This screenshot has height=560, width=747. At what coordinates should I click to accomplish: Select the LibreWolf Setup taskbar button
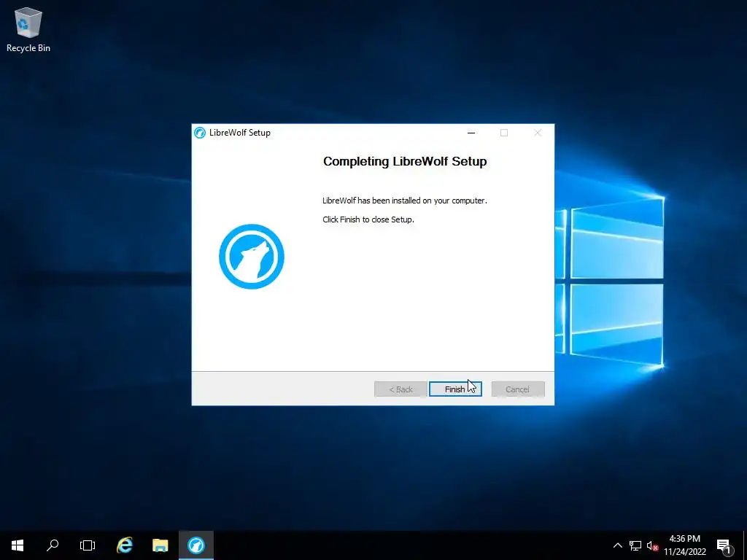tap(196, 545)
